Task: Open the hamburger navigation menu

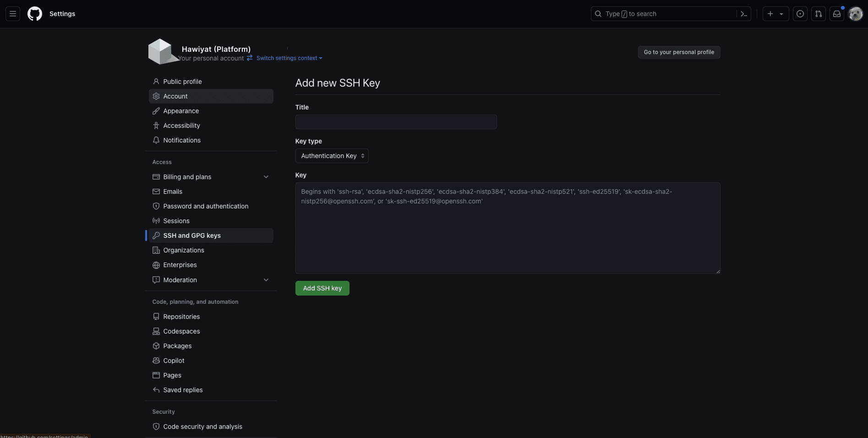Action: coord(12,13)
